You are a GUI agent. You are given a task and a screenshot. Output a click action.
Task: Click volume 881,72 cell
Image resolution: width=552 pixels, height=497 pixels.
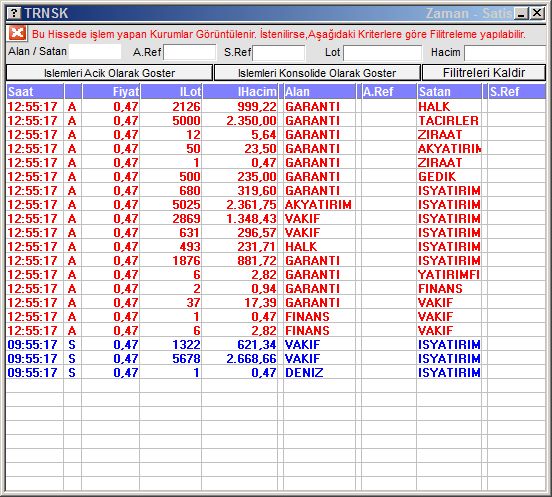pyautogui.click(x=240, y=260)
